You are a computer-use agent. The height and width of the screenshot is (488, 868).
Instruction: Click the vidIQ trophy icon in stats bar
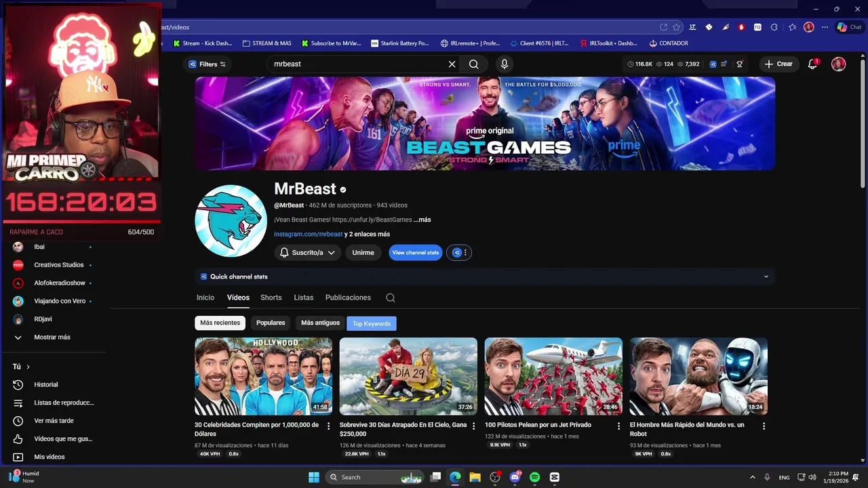739,64
